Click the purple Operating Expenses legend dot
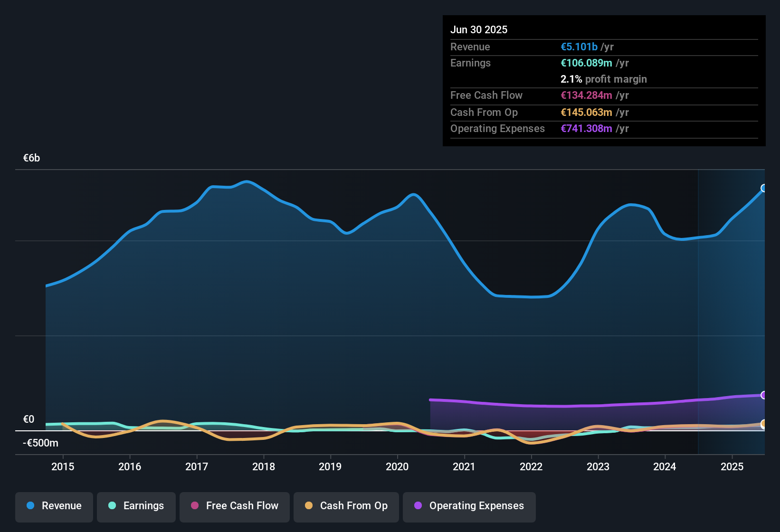Screen dimensions: 780x532 click(418, 506)
